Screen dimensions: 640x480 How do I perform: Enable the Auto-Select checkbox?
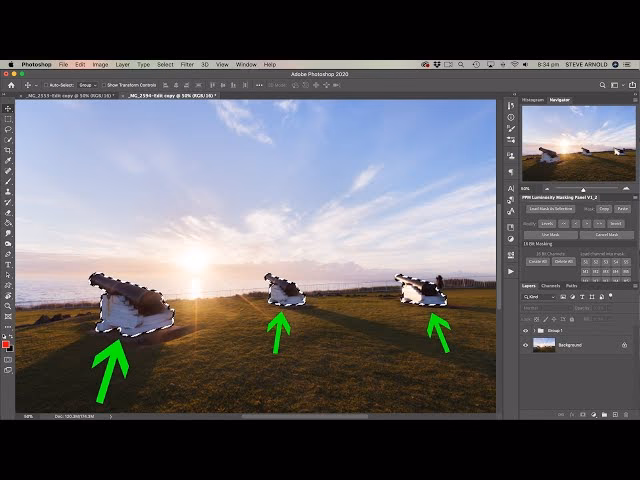pyautogui.click(x=46, y=85)
